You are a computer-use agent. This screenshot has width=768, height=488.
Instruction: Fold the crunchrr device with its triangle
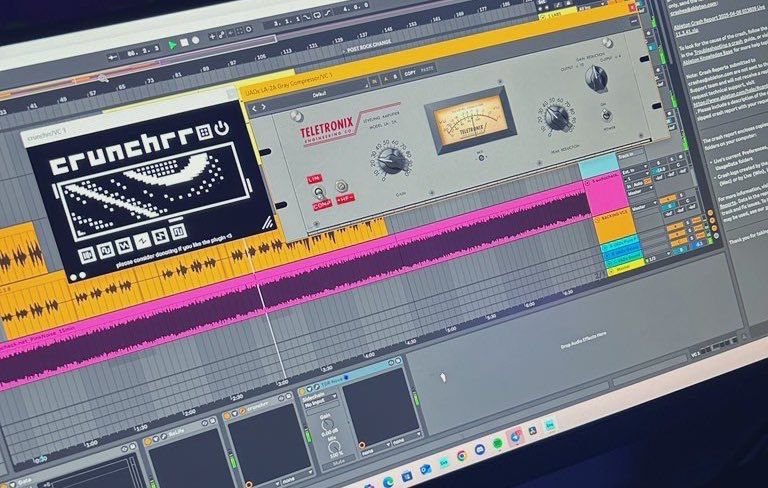235,414
